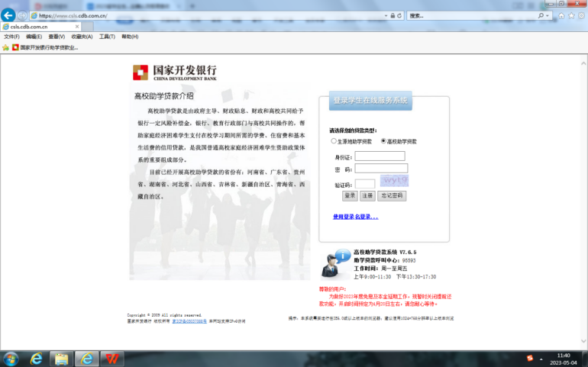Image resolution: width=588 pixels, height=367 pixels.
Task: Click the refresh icon in address bar
Action: pos(398,15)
